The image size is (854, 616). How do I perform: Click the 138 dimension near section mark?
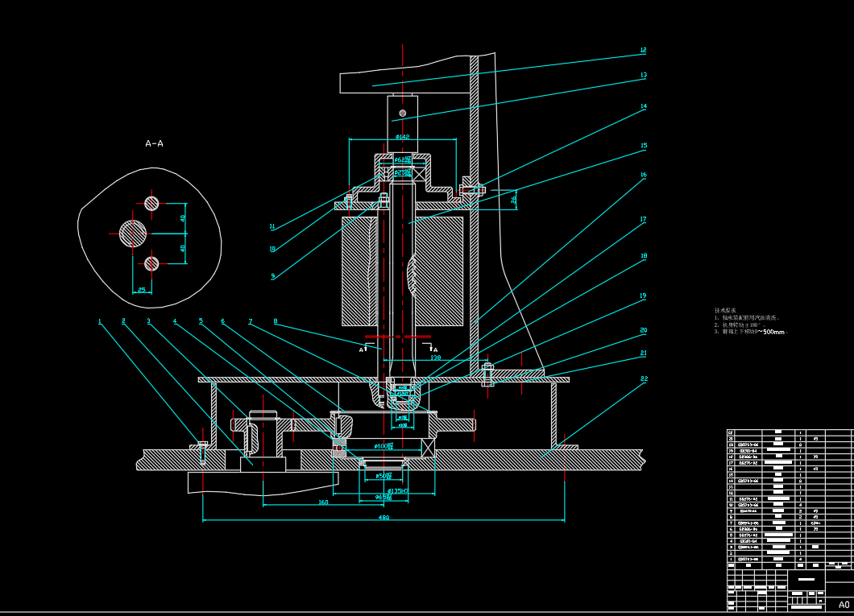[x=435, y=357]
